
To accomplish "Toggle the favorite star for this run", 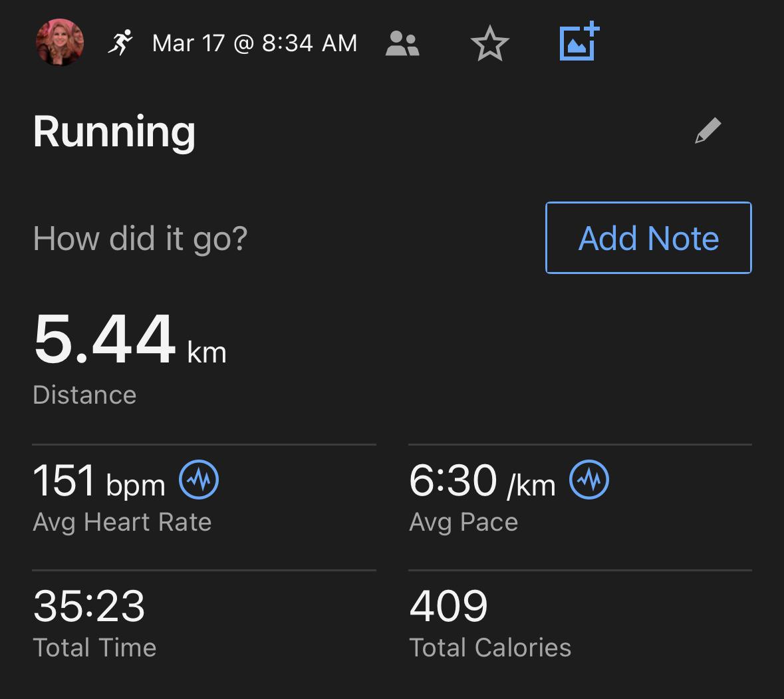I will (x=489, y=44).
